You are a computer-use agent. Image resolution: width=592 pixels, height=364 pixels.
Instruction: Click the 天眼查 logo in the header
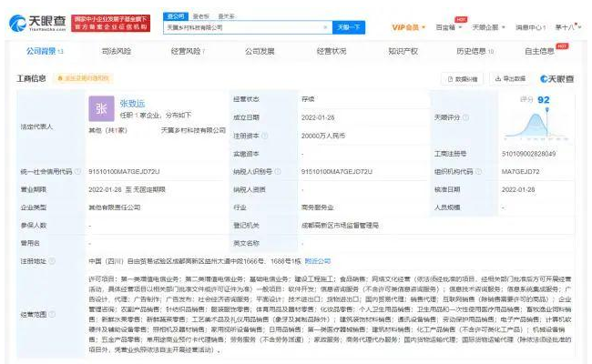click(x=37, y=23)
